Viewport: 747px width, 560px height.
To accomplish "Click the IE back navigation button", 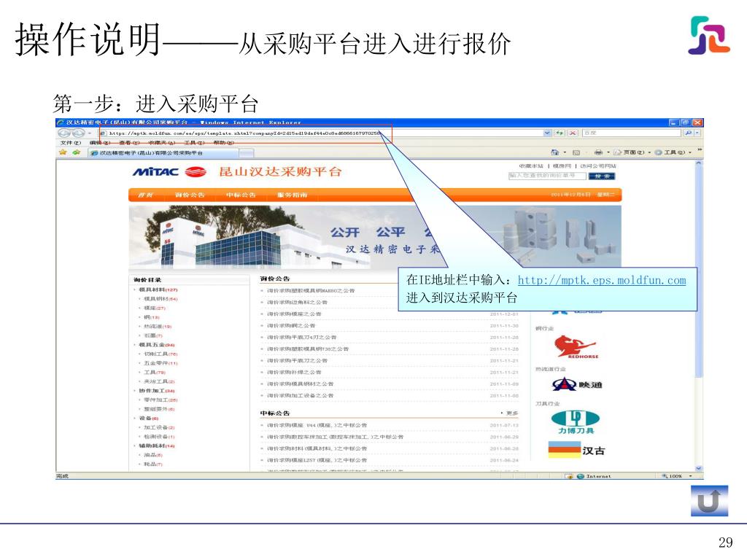I will 64,133.
